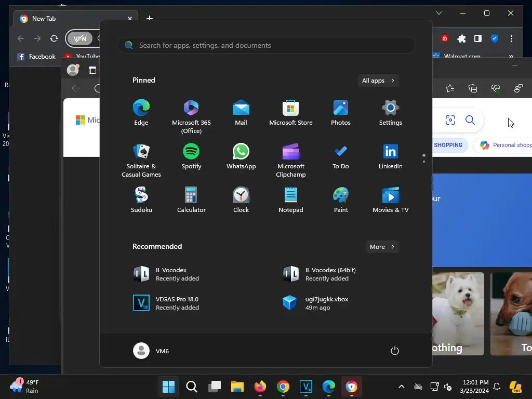Click the Windows Start button on taskbar
Screen dimensions: 532x399
169,387
